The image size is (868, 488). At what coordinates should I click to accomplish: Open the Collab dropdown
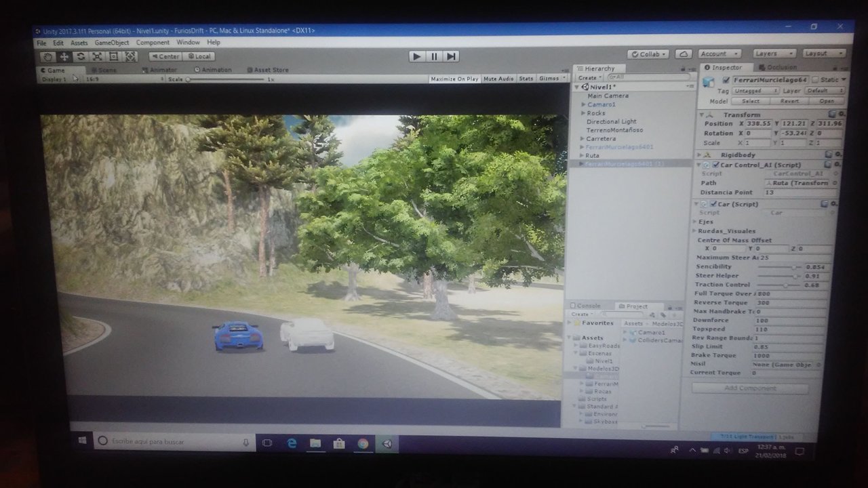click(x=648, y=54)
